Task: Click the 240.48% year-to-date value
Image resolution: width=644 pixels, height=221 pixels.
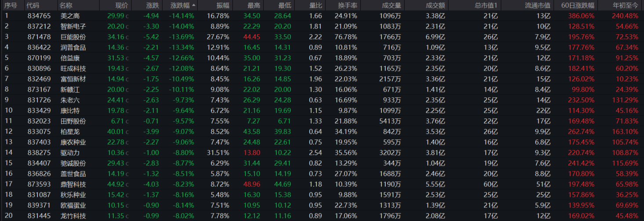Action: tap(625, 16)
